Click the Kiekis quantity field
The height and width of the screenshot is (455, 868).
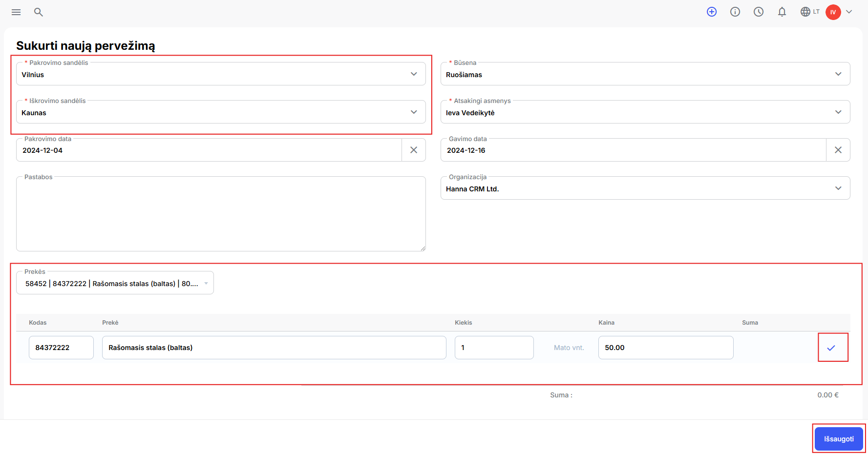(x=494, y=348)
